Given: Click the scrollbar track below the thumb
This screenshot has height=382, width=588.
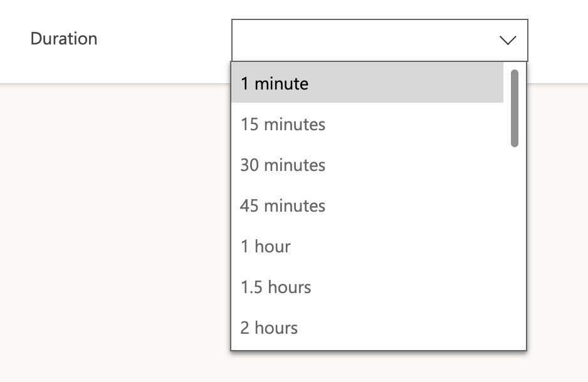Looking at the screenshot, I should point(515,250).
